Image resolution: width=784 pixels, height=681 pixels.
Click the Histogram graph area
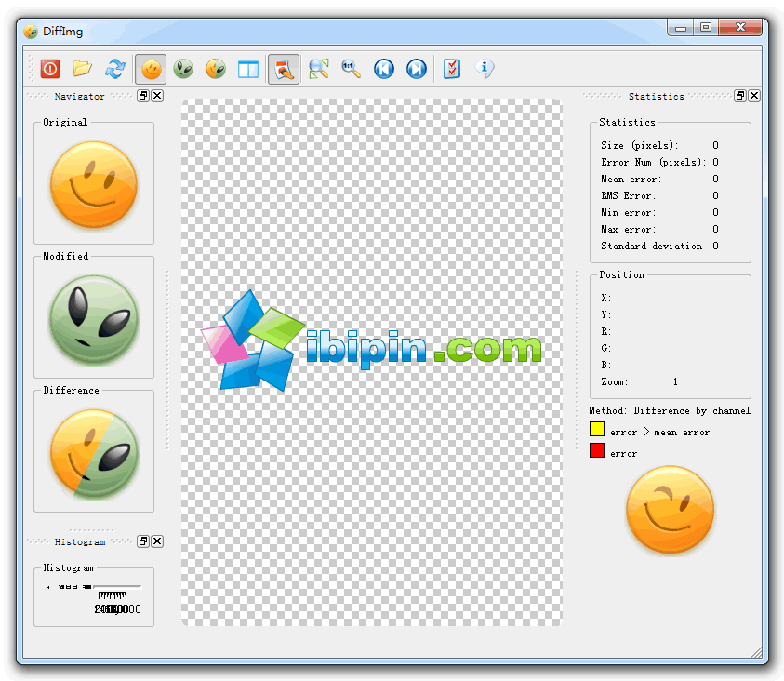click(94, 597)
